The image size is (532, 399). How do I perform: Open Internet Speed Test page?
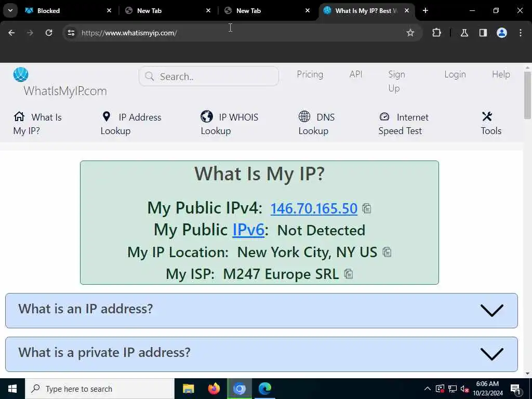(x=403, y=124)
